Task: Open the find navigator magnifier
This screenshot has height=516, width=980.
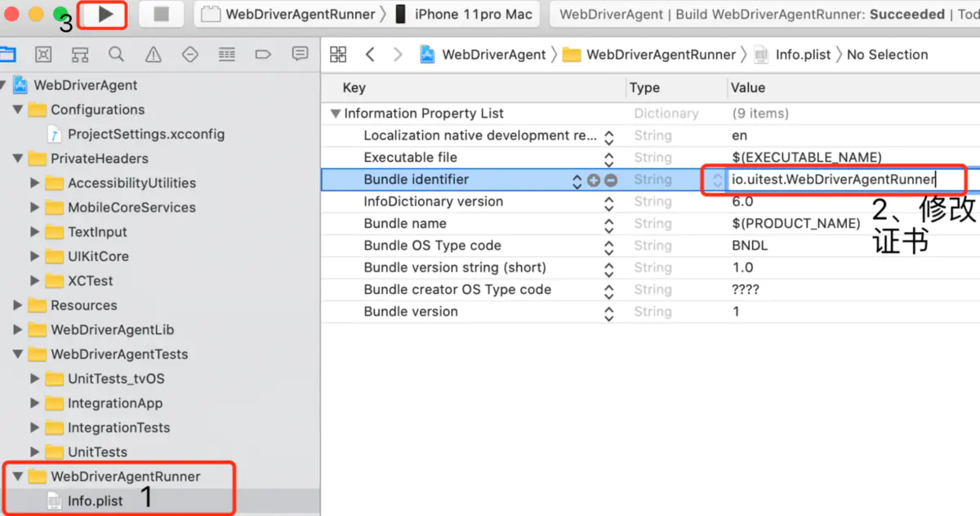Action: (117, 55)
